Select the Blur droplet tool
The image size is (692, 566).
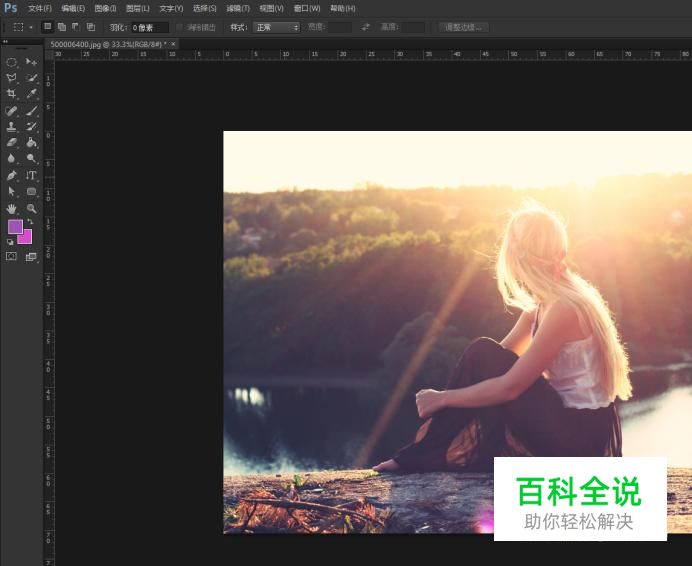click(11, 158)
